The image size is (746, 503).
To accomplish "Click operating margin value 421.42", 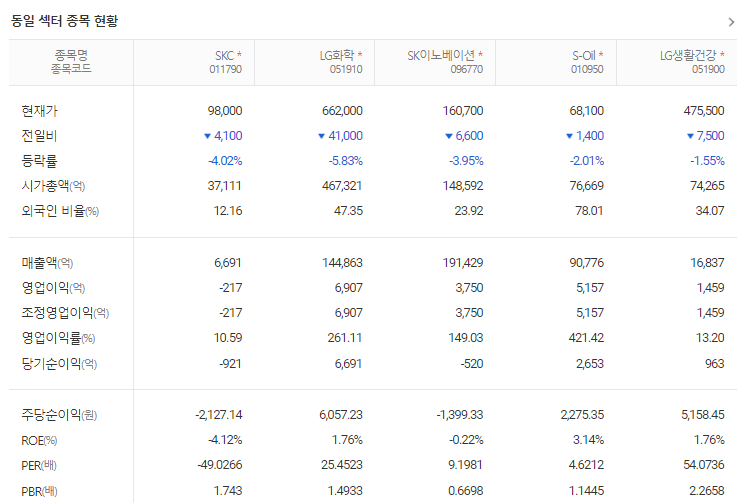I will [586, 338].
